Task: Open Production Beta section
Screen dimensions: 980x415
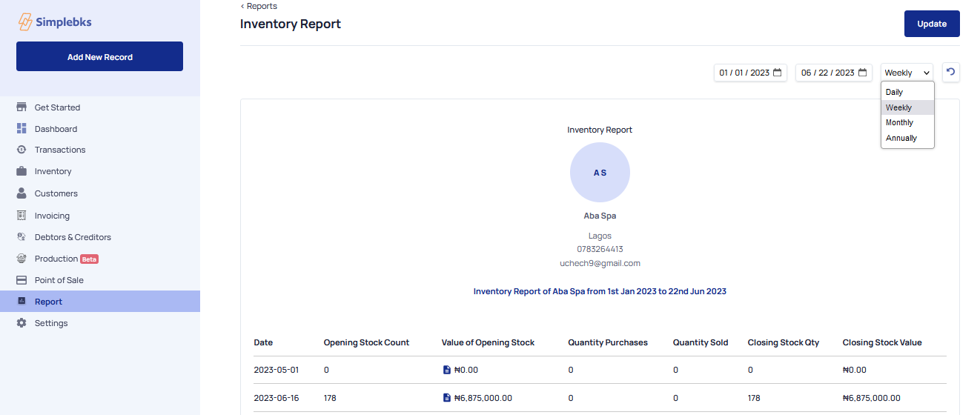Action: (x=56, y=259)
